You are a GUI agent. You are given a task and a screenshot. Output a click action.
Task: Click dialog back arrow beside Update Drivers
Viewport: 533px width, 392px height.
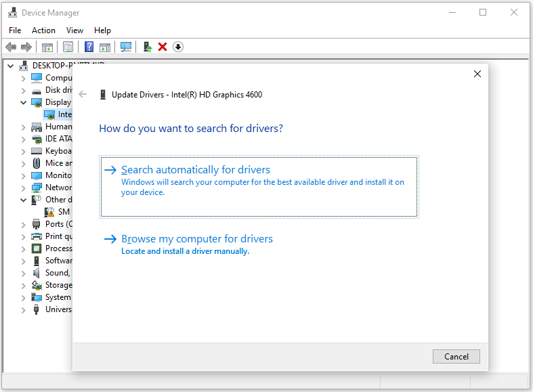pos(83,94)
